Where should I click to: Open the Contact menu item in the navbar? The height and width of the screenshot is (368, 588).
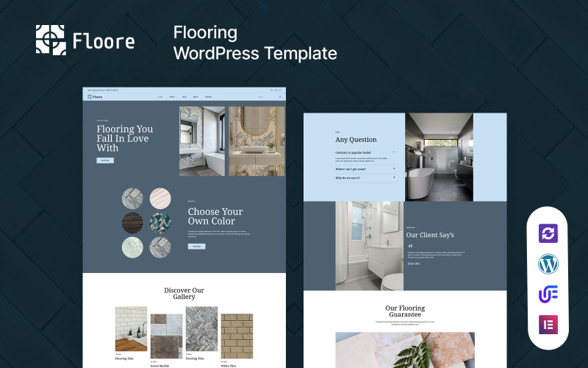coord(208,96)
